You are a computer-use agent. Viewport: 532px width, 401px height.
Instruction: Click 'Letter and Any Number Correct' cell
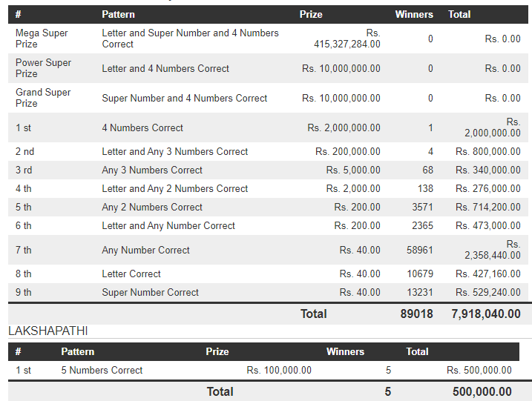(x=168, y=225)
